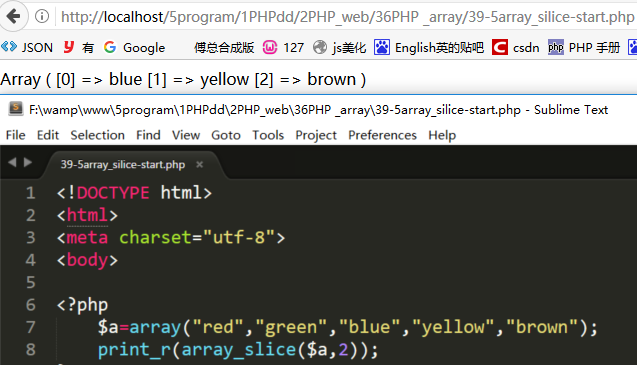Open the Goto menu
637x365 pixels.
tap(226, 135)
